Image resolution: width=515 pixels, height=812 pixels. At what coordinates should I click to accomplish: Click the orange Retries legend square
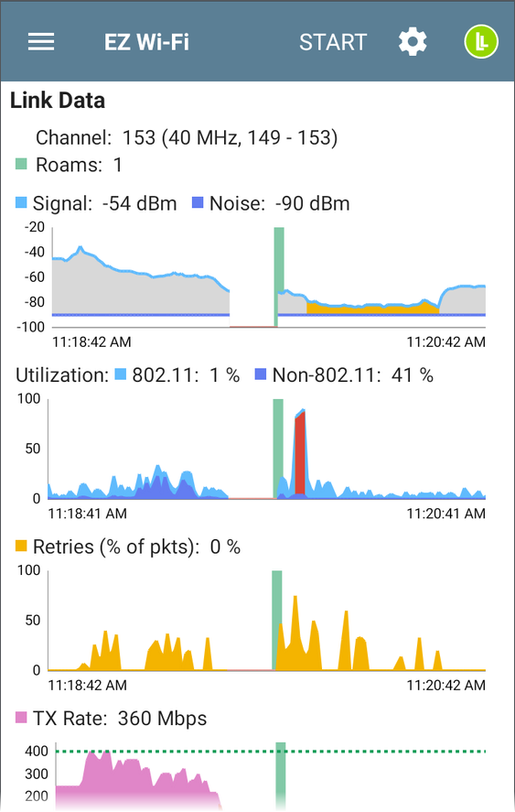point(21,546)
